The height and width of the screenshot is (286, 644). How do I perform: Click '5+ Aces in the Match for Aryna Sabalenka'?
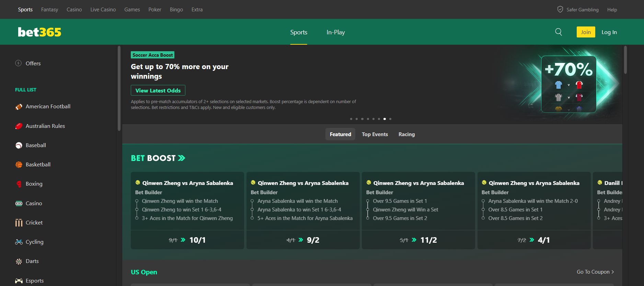point(305,218)
